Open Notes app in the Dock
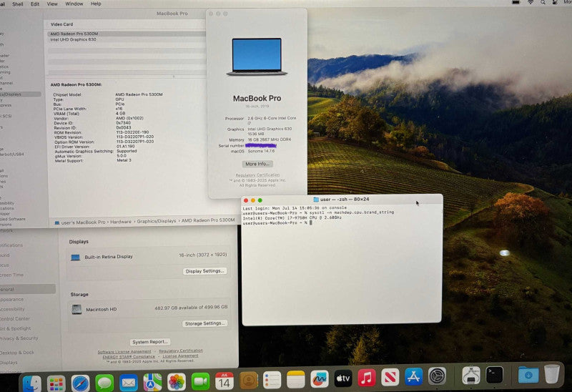This screenshot has height=392, width=572. [x=296, y=380]
